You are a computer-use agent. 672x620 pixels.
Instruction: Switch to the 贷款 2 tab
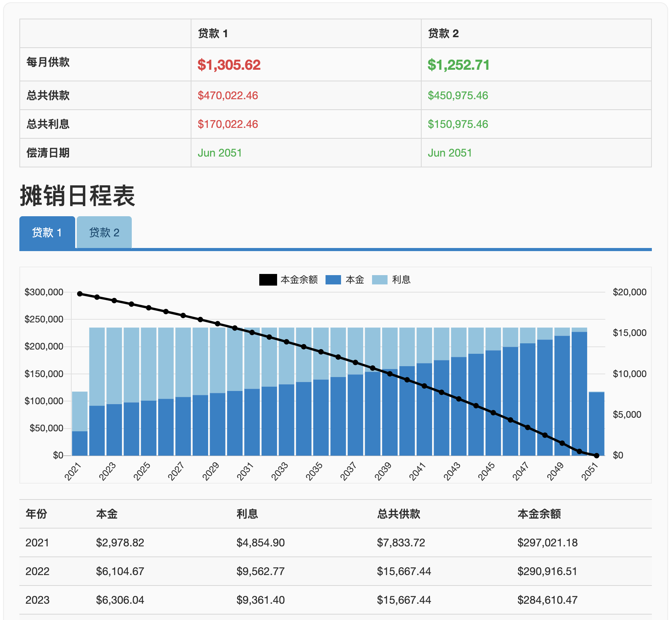(104, 232)
